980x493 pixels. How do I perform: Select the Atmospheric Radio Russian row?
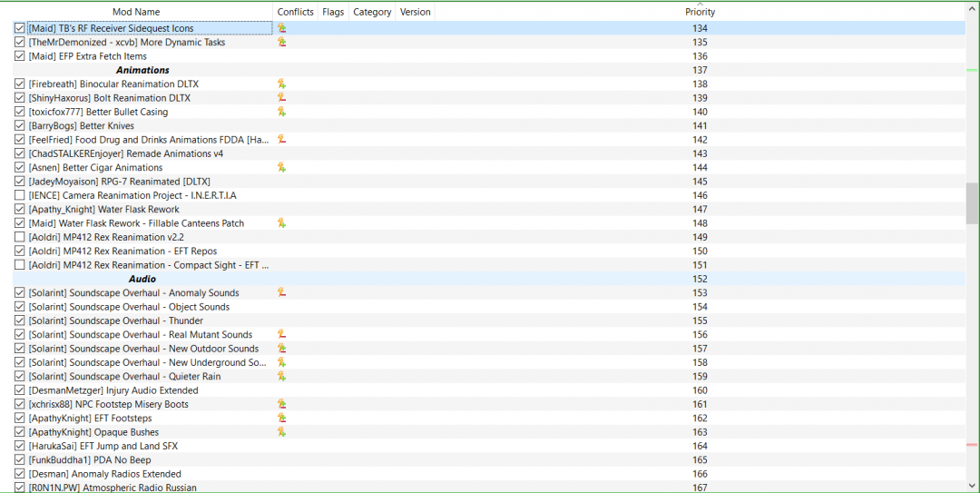pos(489,488)
